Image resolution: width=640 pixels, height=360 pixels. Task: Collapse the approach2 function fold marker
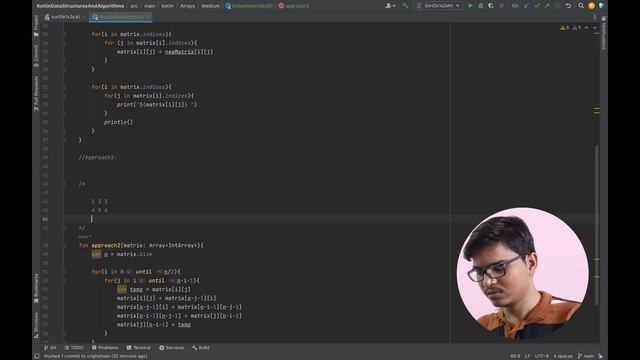click(x=63, y=245)
